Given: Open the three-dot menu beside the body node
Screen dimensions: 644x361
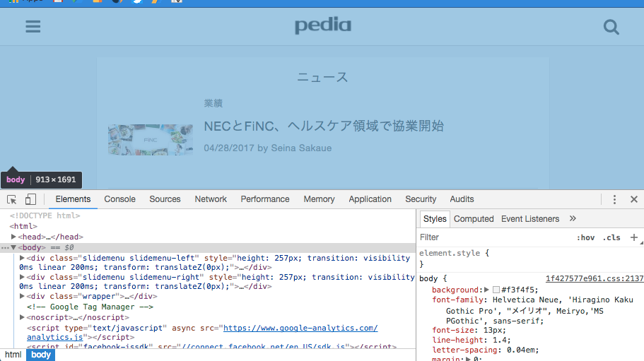Looking at the screenshot, I should (x=5, y=248).
